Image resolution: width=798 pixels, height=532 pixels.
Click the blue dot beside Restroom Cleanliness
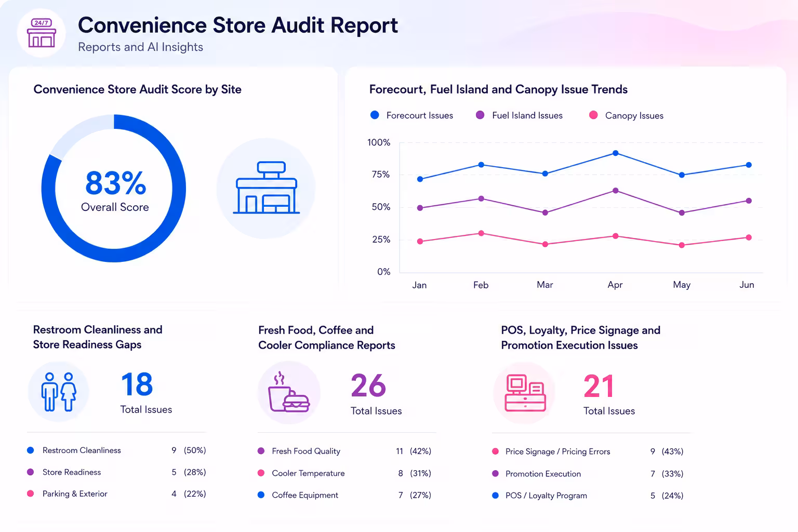coord(30,450)
